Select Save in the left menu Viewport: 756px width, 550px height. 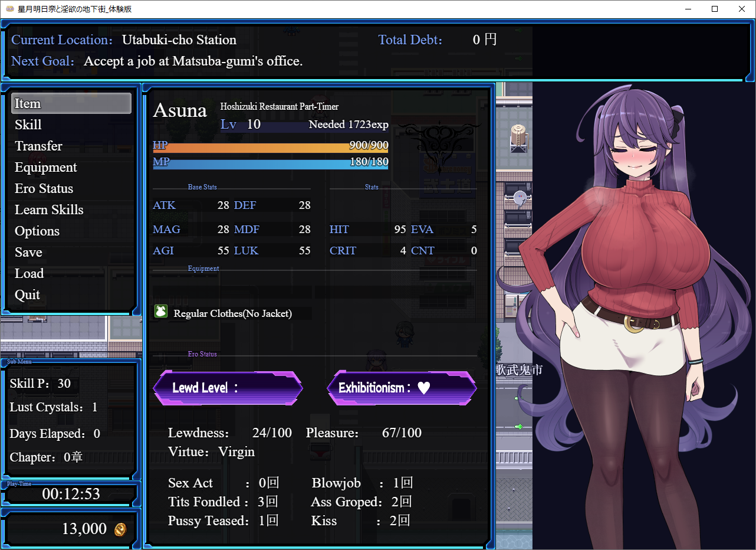(x=28, y=252)
